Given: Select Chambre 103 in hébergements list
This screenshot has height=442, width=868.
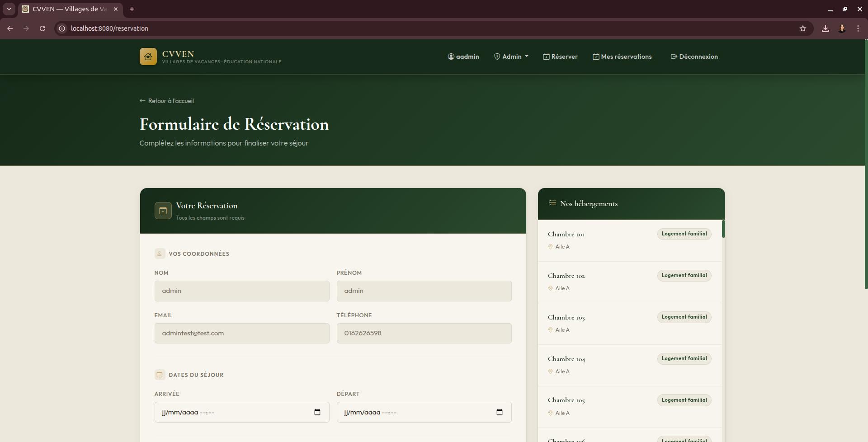Looking at the screenshot, I should click(630, 324).
